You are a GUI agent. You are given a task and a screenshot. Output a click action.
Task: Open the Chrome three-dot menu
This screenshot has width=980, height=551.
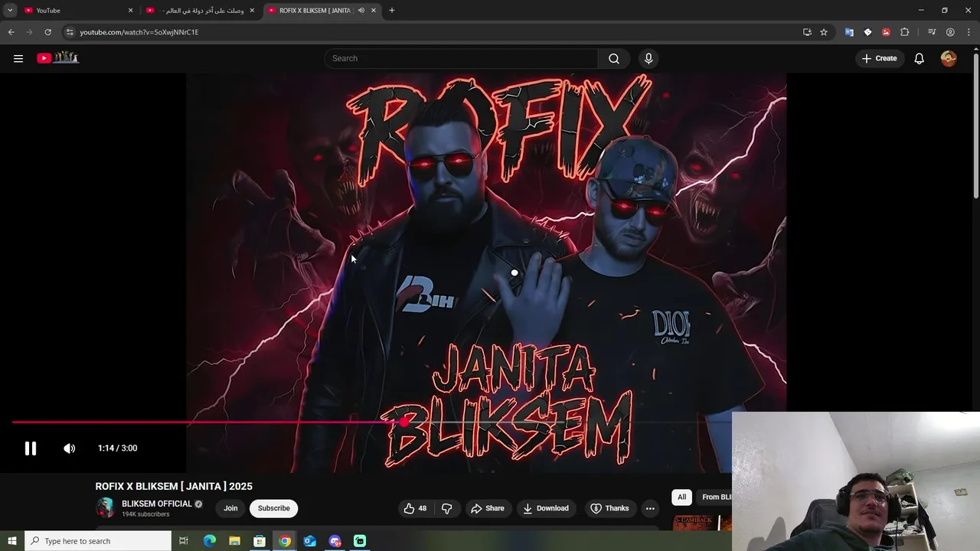click(969, 32)
